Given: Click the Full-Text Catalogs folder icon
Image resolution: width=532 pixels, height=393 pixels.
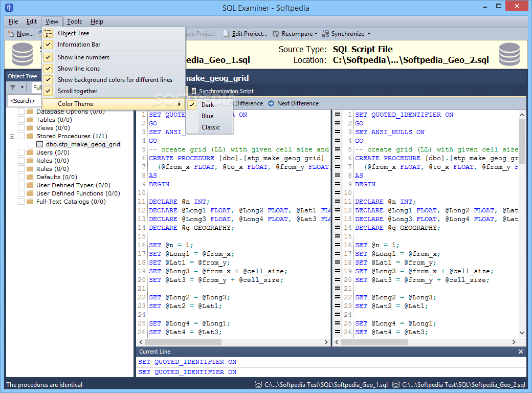Looking at the screenshot, I should 30,202.
